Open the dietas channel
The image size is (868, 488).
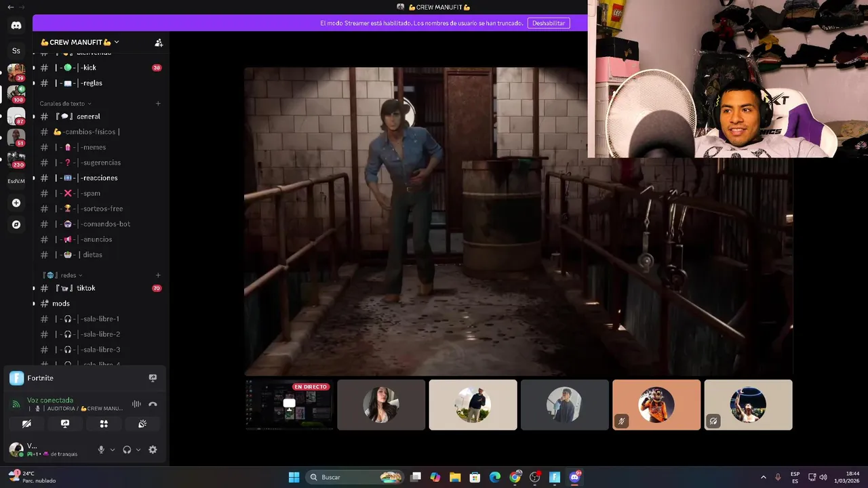pyautogui.click(x=100, y=255)
